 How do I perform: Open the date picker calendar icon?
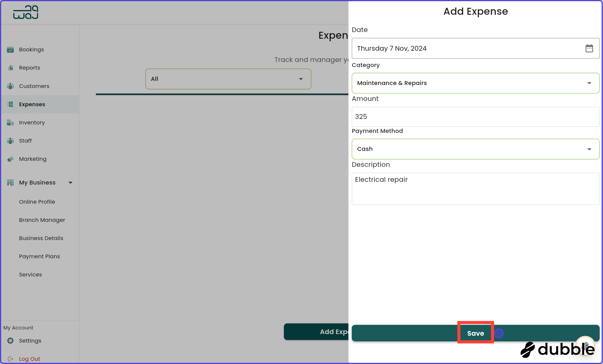[589, 48]
